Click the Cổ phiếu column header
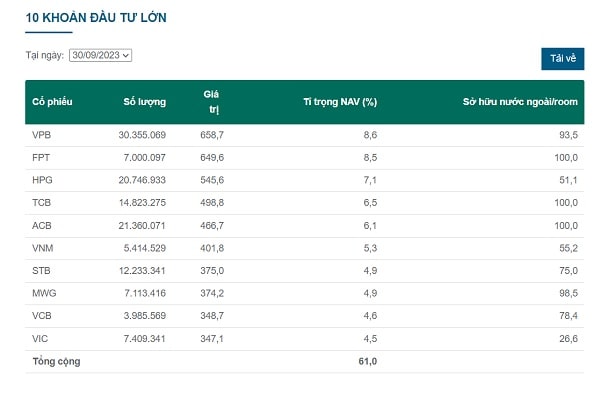 click(x=52, y=102)
